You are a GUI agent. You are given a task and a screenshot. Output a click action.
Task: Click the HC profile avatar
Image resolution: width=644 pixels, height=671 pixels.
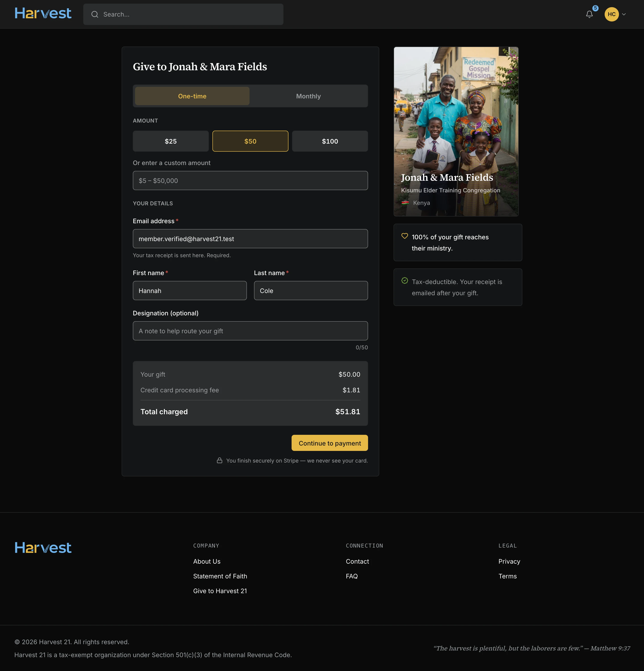(x=612, y=14)
